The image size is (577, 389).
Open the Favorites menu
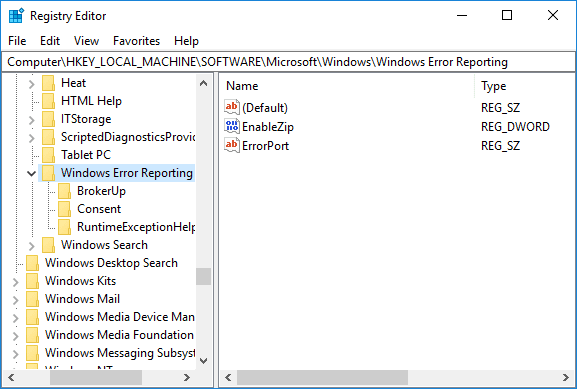[x=137, y=41]
